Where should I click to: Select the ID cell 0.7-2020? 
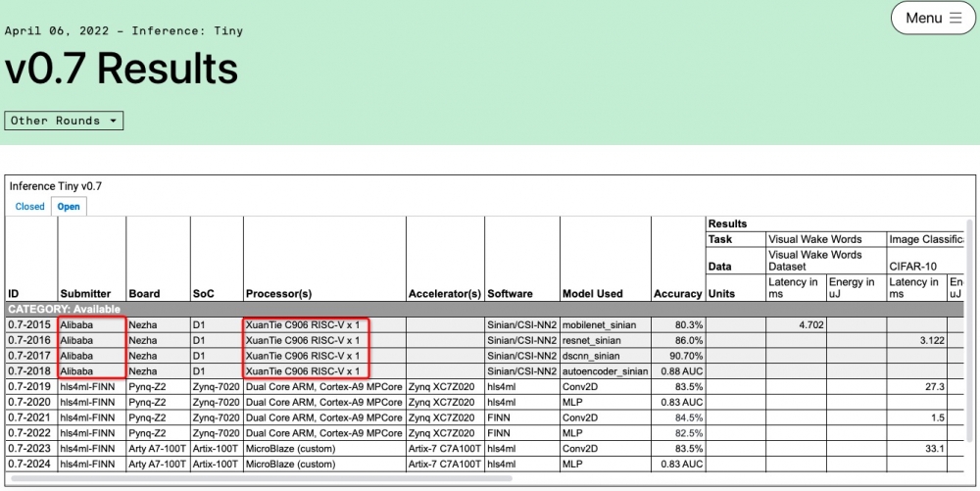(x=29, y=402)
